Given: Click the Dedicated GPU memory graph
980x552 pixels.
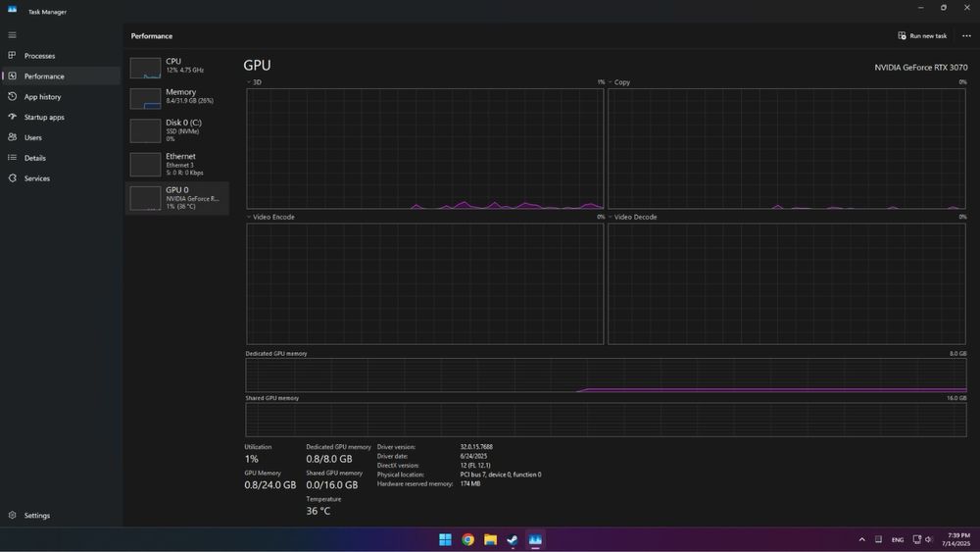Looking at the screenshot, I should (x=606, y=376).
